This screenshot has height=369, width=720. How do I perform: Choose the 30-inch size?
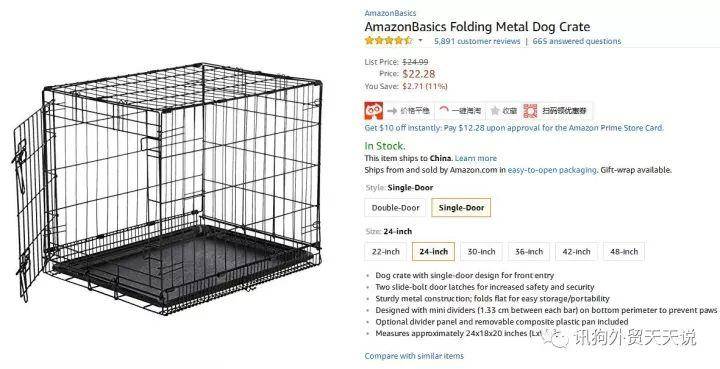point(481,252)
